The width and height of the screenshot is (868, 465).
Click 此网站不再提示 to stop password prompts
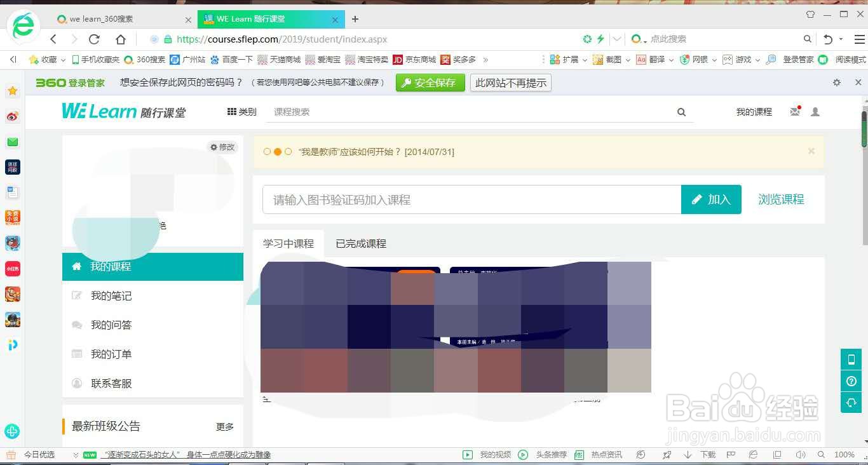coord(510,82)
